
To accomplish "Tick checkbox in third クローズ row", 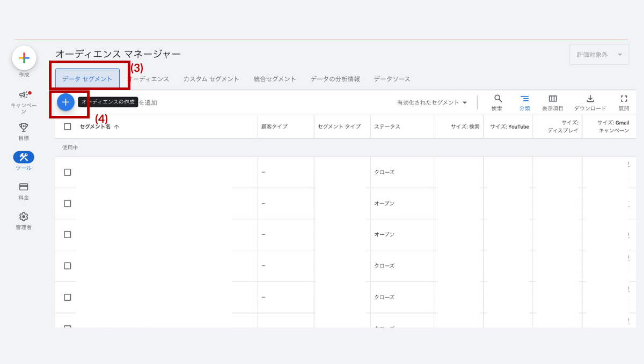I will [68, 297].
